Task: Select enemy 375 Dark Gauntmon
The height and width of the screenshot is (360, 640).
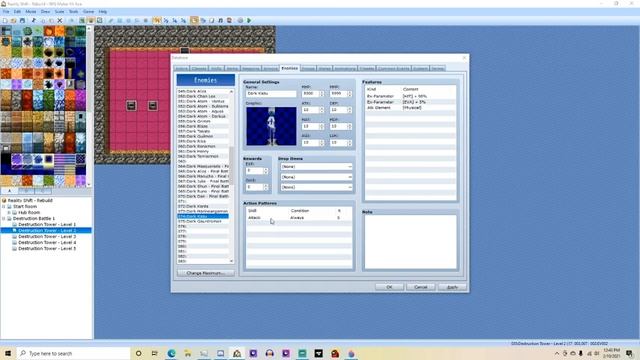Action: pyautogui.click(x=203, y=221)
